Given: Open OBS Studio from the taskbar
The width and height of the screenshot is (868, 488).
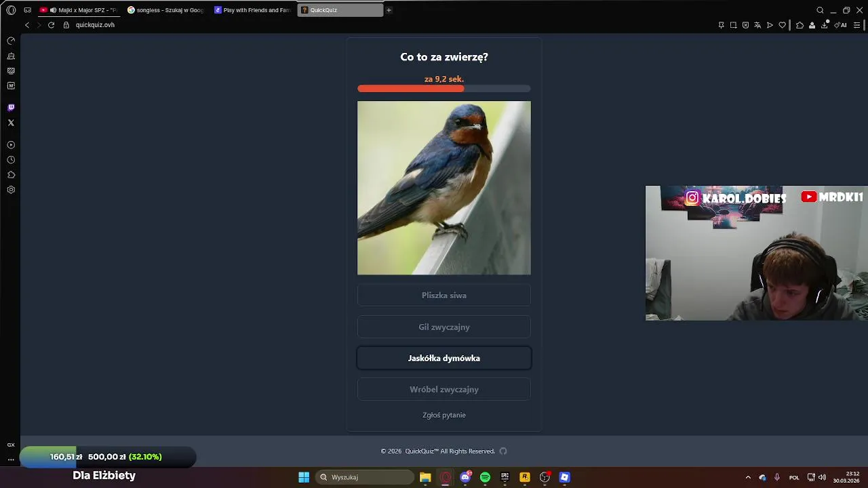Looking at the screenshot, I should tap(545, 477).
